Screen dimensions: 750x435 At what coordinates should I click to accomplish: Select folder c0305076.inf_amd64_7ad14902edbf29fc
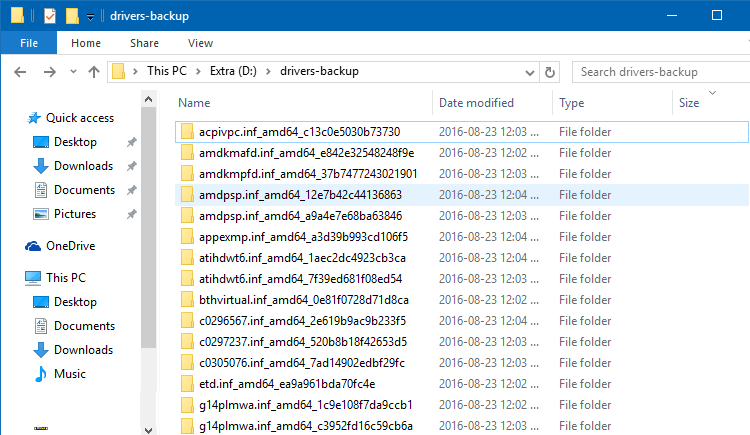coord(462,363)
